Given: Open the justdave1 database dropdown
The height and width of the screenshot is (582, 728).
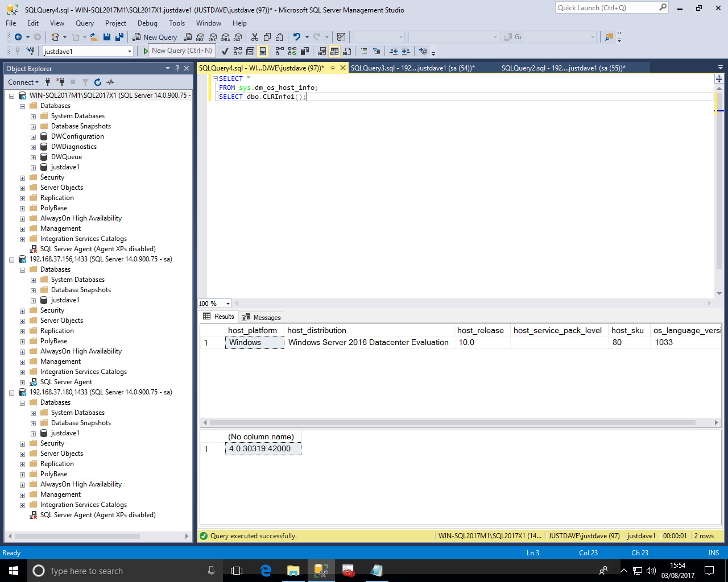Looking at the screenshot, I should click(x=130, y=51).
